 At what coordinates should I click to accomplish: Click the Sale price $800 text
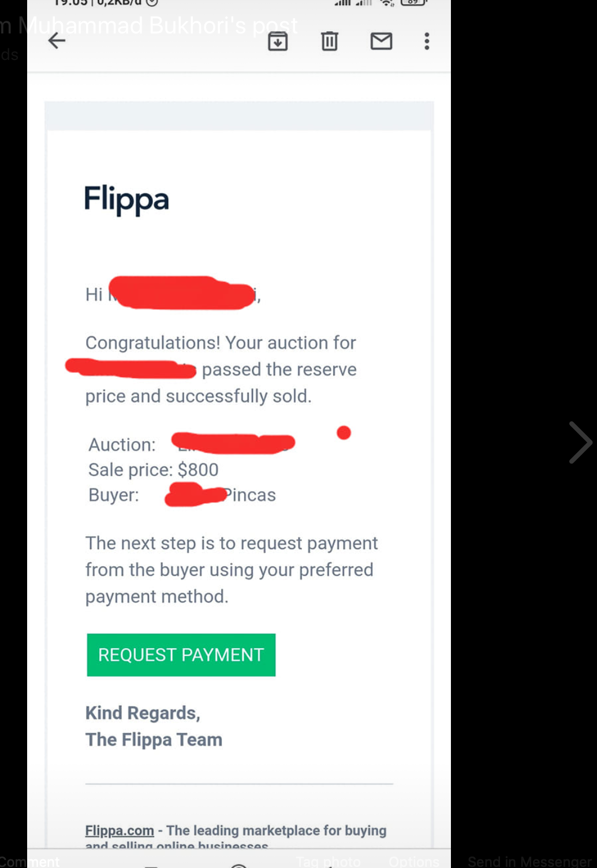point(154,470)
